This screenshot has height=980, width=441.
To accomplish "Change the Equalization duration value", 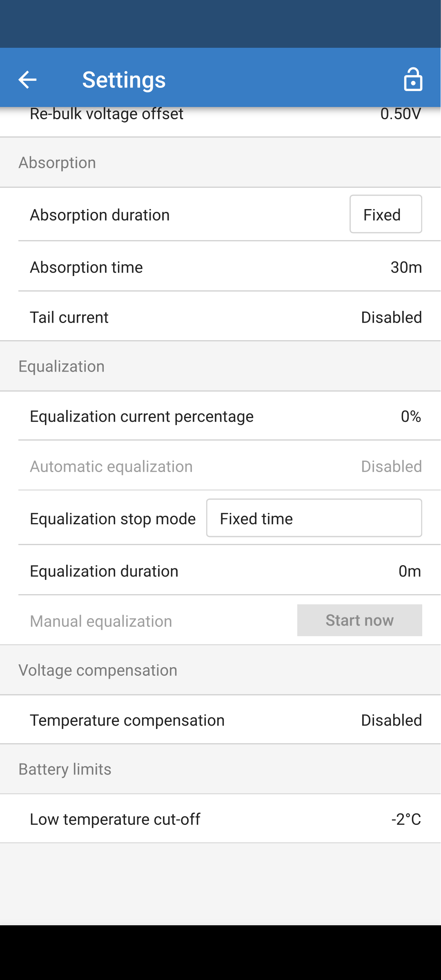I will 409,571.
